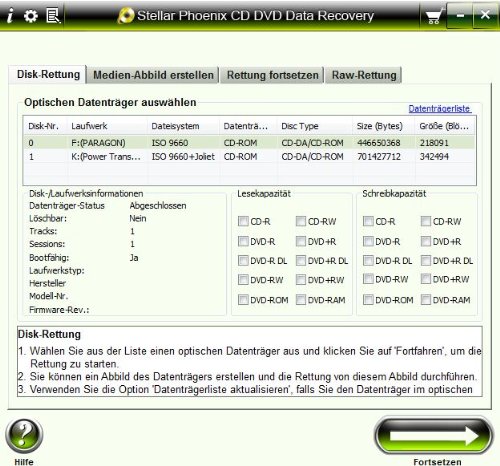Click the ISO 9660+Joliet cell
This screenshot has height=466, width=500.
pyautogui.click(x=183, y=157)
